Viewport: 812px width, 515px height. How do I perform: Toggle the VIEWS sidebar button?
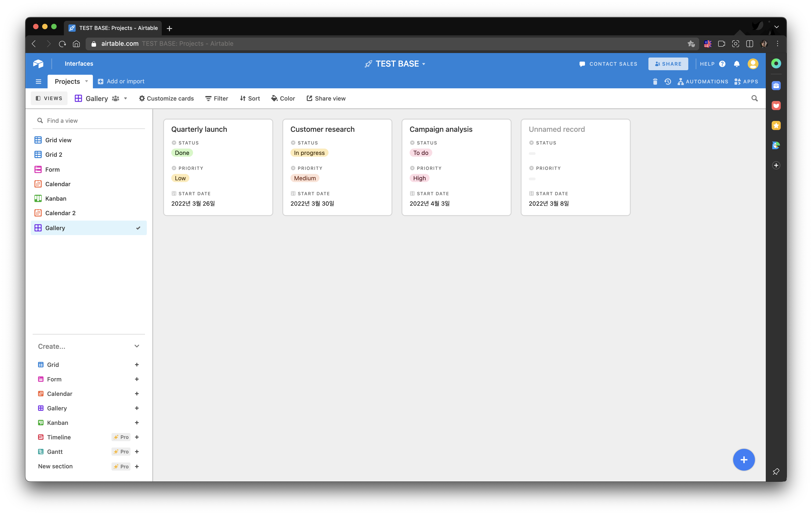pos(49,99)
